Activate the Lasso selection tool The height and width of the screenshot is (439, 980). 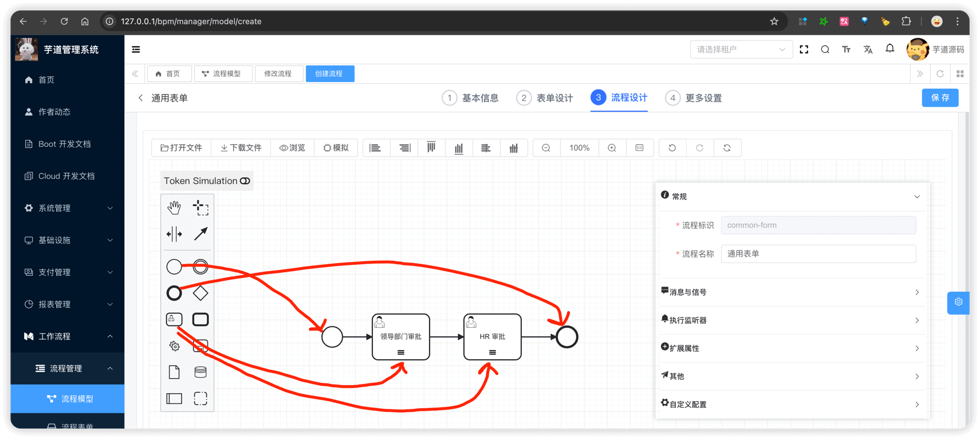pyautogui.click(x=200, y=207)
